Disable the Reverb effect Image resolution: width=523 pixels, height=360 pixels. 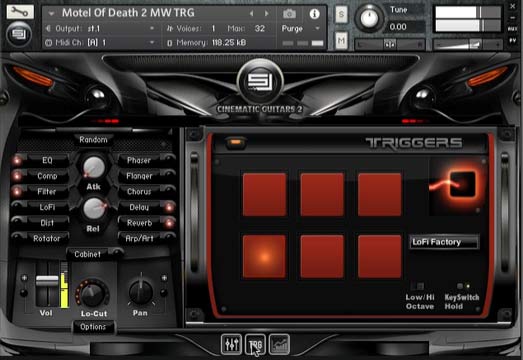169,223
